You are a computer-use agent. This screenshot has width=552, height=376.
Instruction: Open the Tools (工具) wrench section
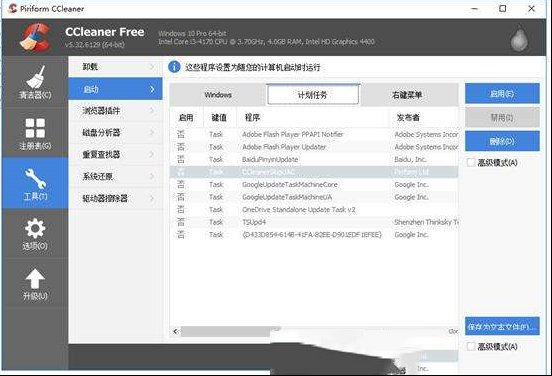[x=35, y=183]
